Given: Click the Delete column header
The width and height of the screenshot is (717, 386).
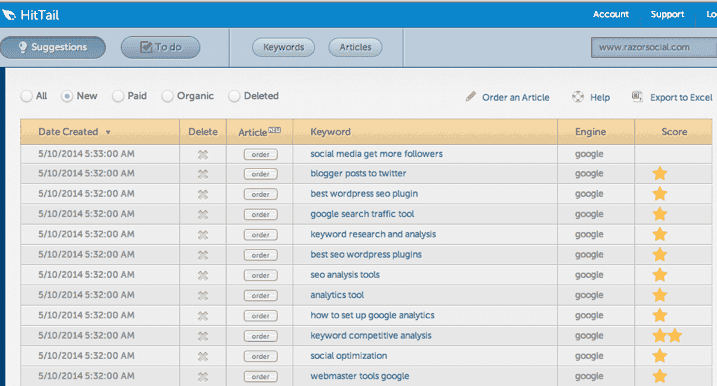Looking at the screenshot, I should (203, 132).
